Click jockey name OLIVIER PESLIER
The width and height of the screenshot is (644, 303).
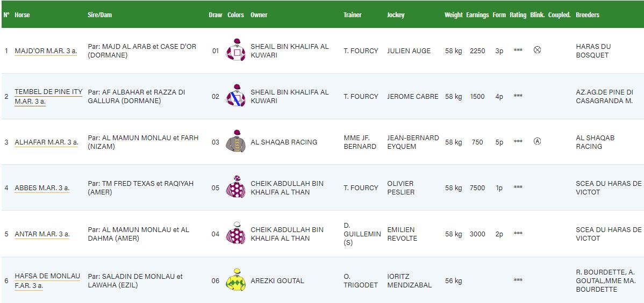tap(401, 187)
